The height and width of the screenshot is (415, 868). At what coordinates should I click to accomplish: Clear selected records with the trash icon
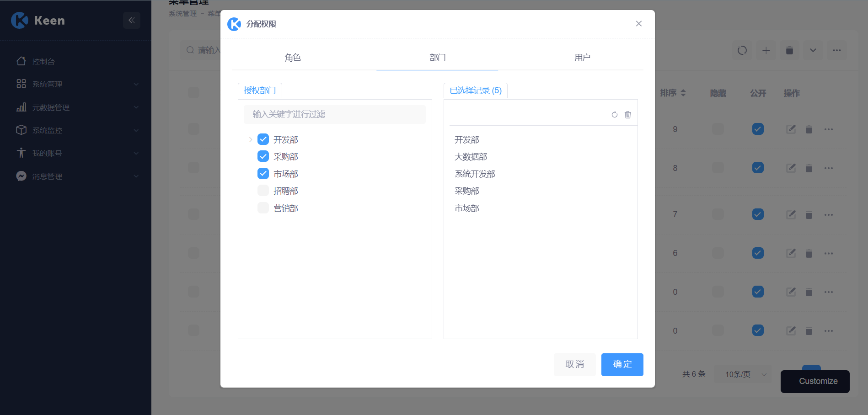coord(628,115)
